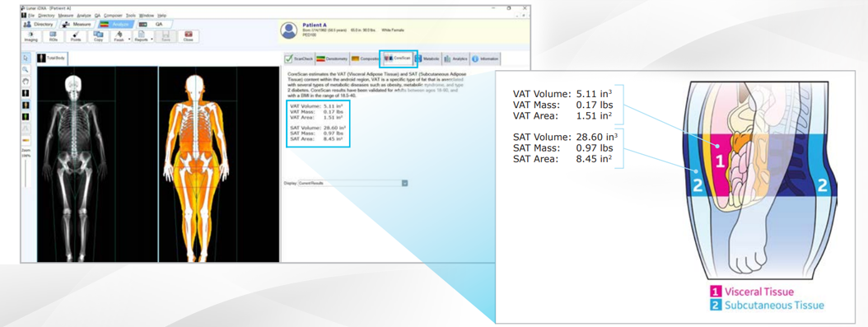Click the Imaging toolbar button
Image resolution: width=868 pixels, height=327 pixels.
(x=31, y=36)
